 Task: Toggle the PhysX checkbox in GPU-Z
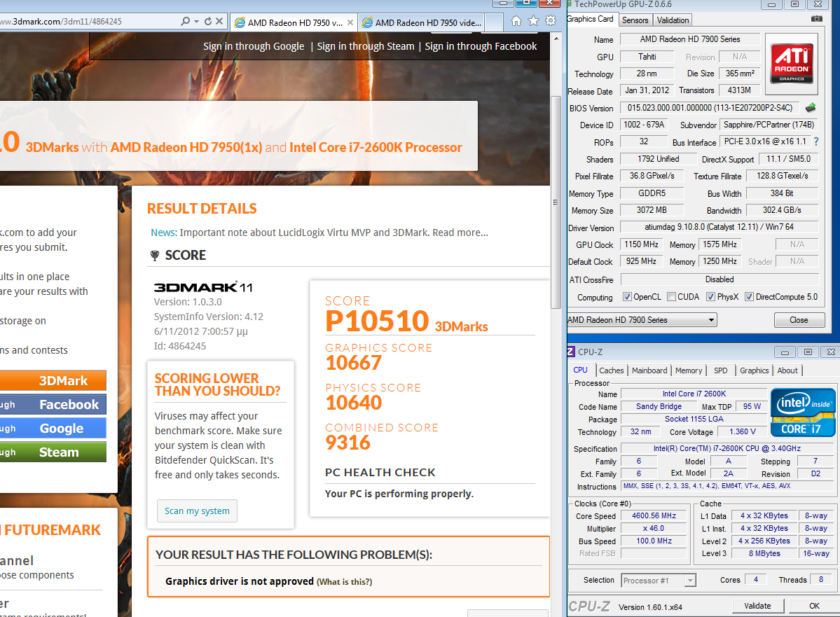point(710,297)
